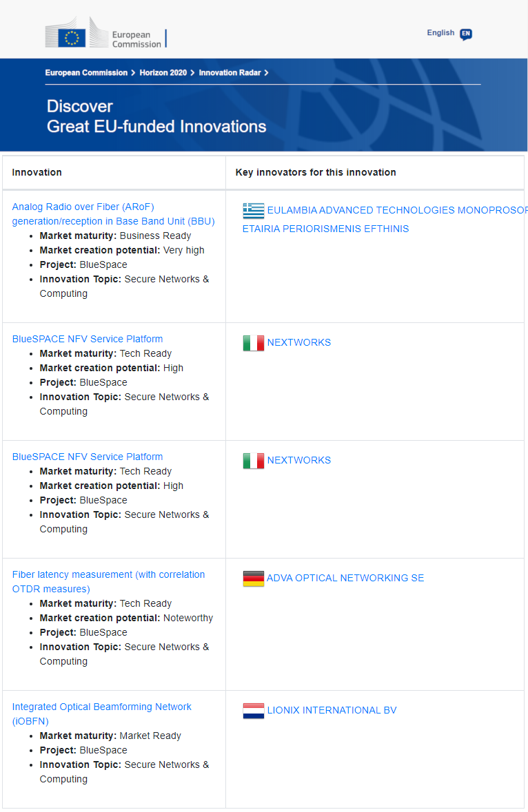Click 'Discover Great EU-funded Innovations' heading
Viewport: 528px width, 812px height.
pyautogui.click(x=156, y=116)
